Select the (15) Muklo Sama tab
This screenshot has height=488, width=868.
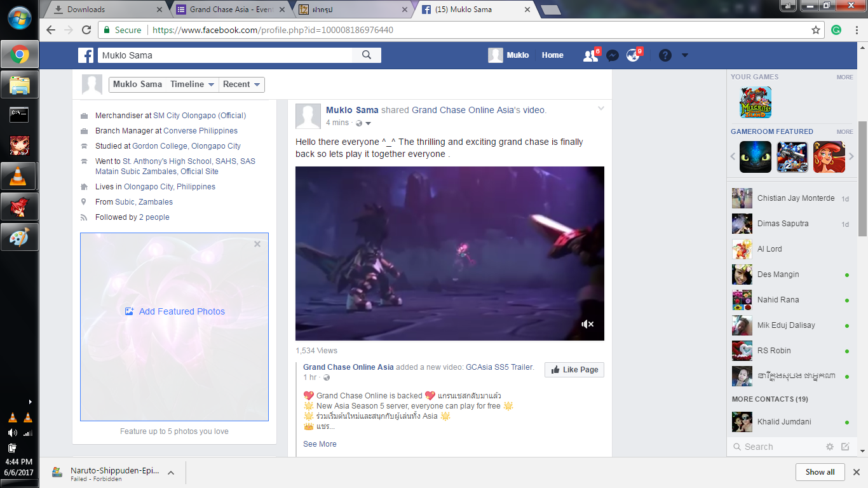(x=476, y=10)
